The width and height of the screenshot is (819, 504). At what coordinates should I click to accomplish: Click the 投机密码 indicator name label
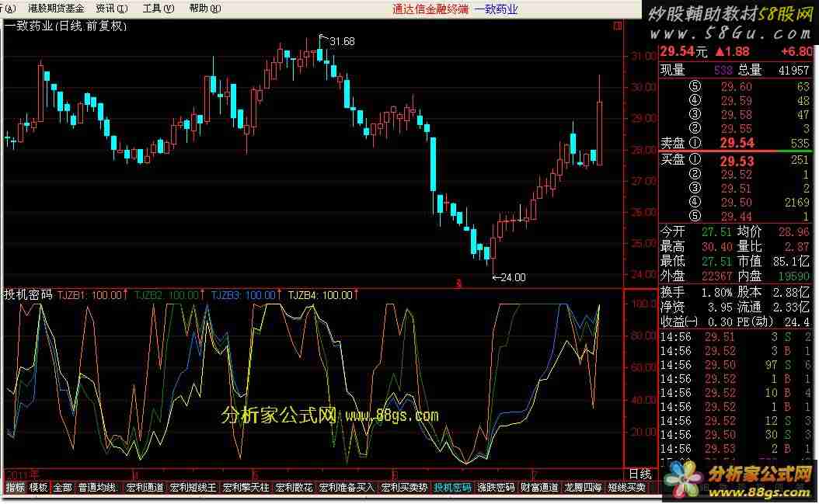tap(28, 295)
